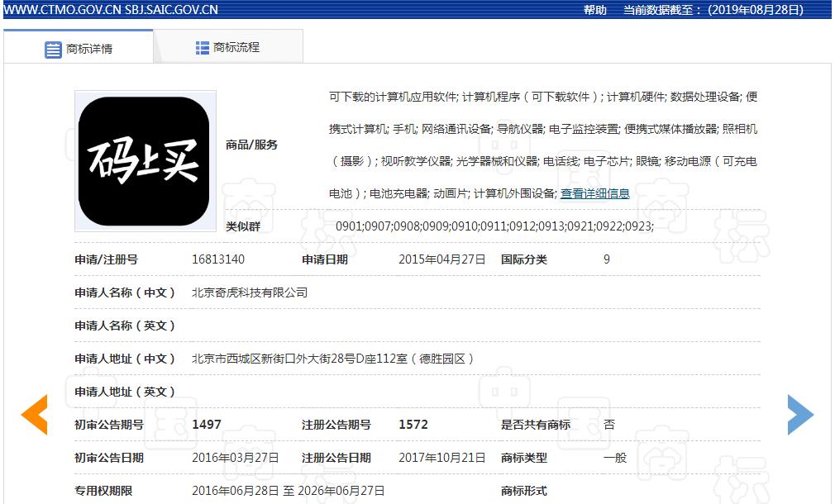Click the WWW.CTMO.GOV.CN header text
The image size is (835, 504).
[60, 11]
